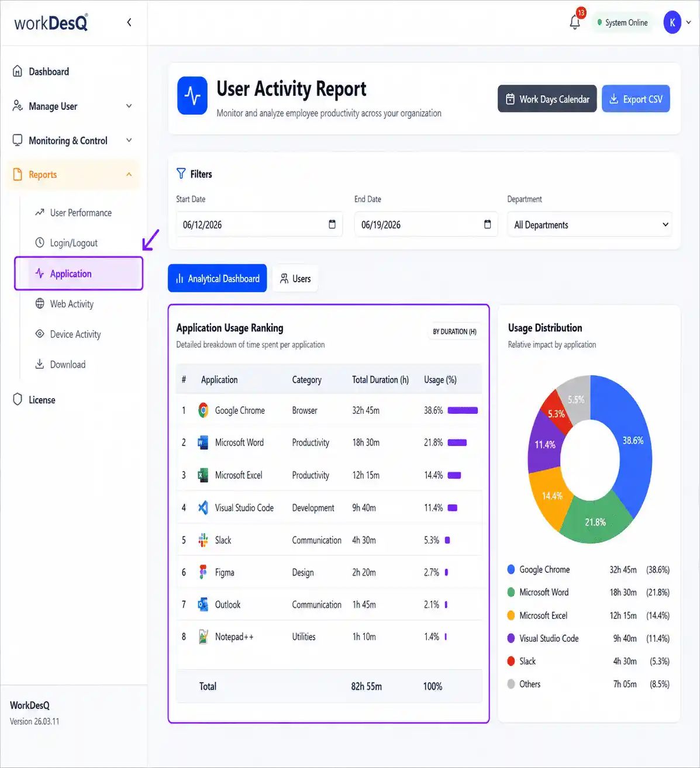The height and width of the screenshot is (768, 700).
Task: Click the Start Date field
Action: [x=259, y=224]
